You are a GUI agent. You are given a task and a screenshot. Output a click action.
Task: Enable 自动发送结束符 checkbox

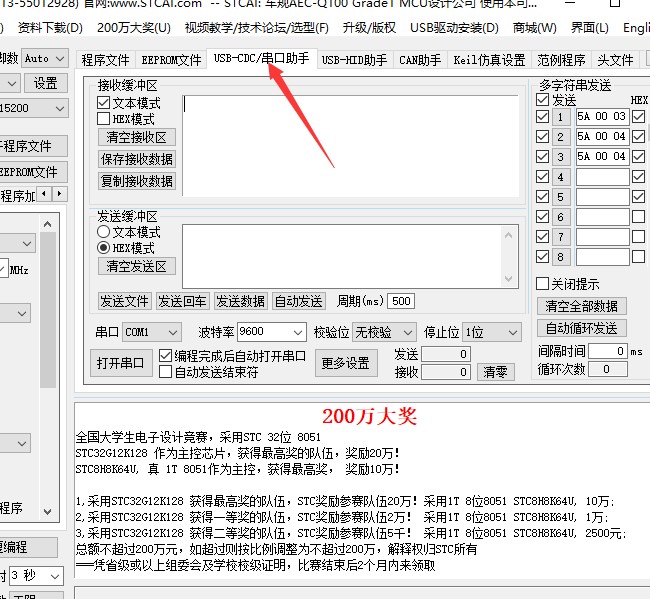pos(165,371)
